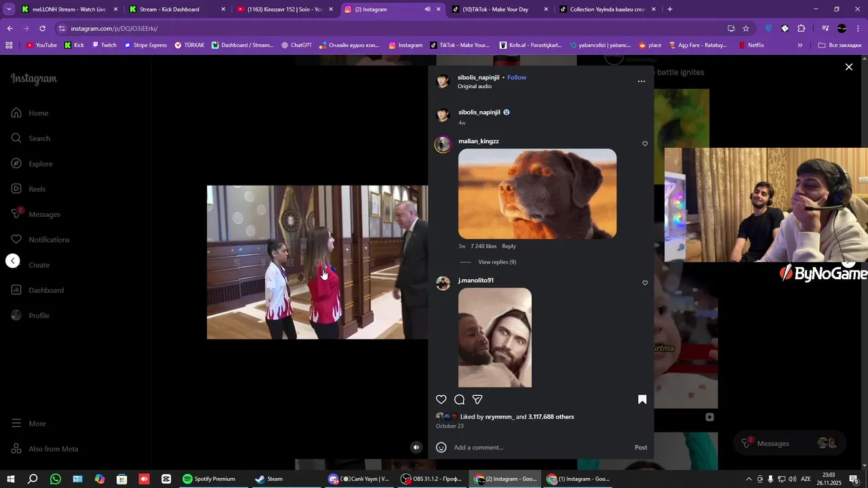Open Steam from the taskbar
868x488 pixels.
click(269, 479)
